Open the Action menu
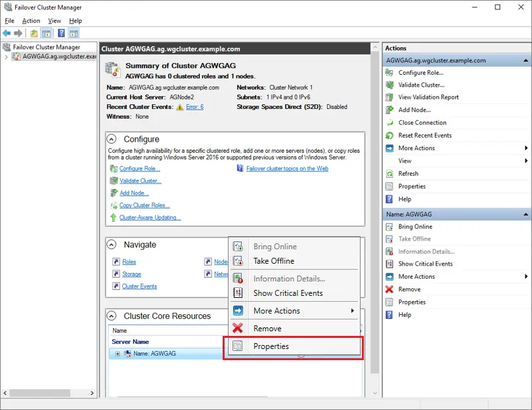 click(x=31, y=20)
